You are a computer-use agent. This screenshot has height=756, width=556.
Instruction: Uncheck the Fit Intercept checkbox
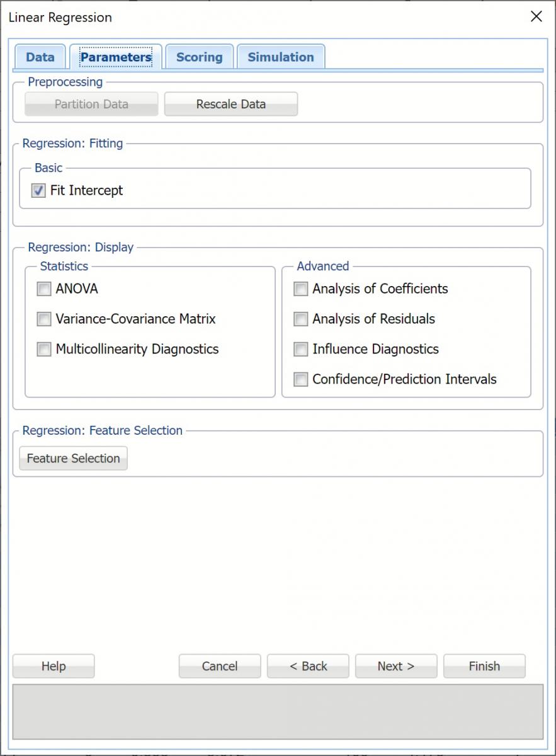pyautogui.click(x=39, y=191)
